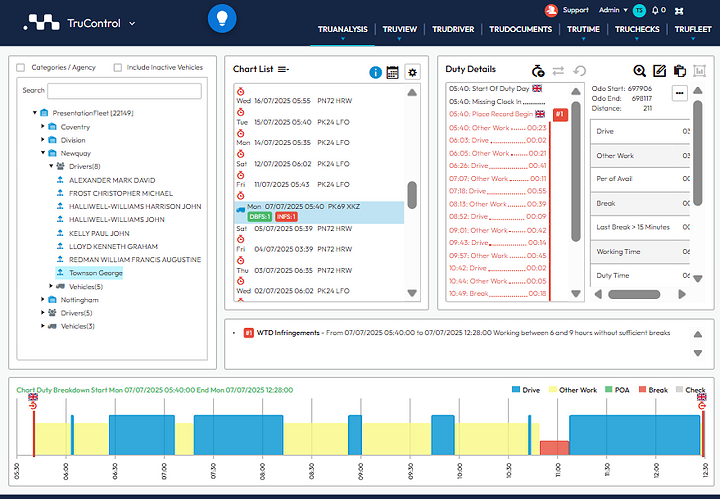720x499 pixels.
Task: Expand the Vehicles(3) group
Action: tap(43, 326)
